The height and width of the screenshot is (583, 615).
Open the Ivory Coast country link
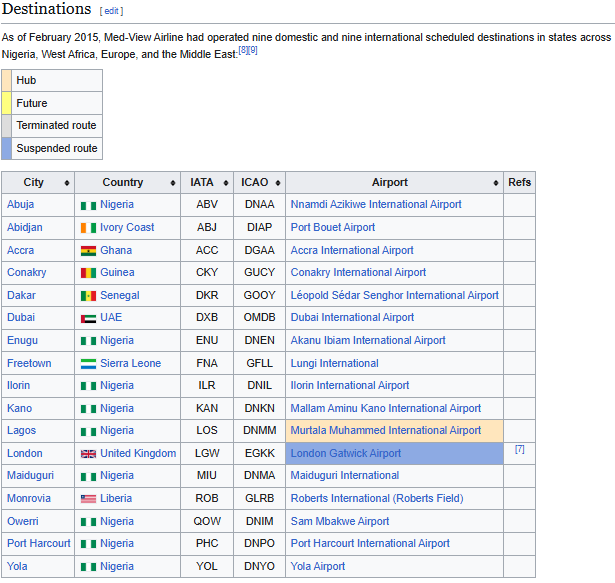[127, 227]
